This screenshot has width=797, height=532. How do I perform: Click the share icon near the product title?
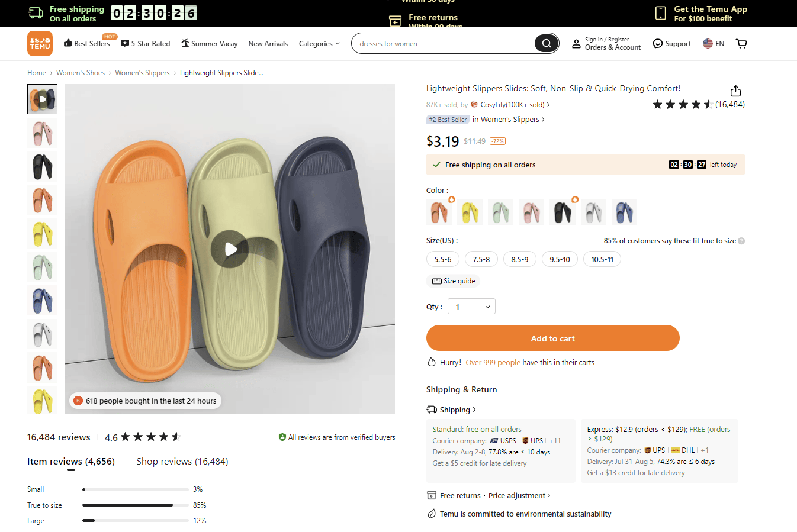click(x=735, y=91)
